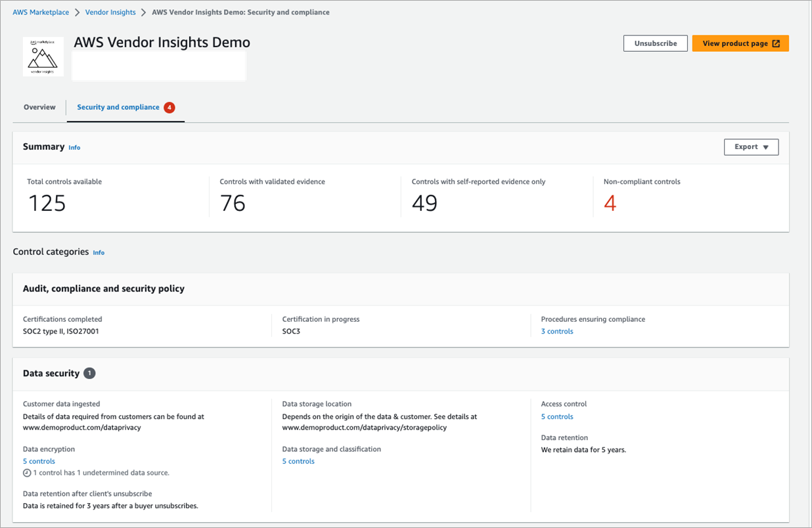Screen dimensions: 812x528
Task: Click the AWS Vendor Insights Demo product logo
Action: pyautogui.click(x=43, y=56)
